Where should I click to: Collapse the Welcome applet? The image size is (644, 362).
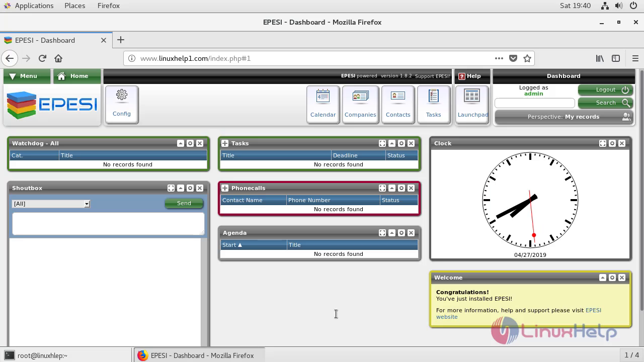point(603,278)
